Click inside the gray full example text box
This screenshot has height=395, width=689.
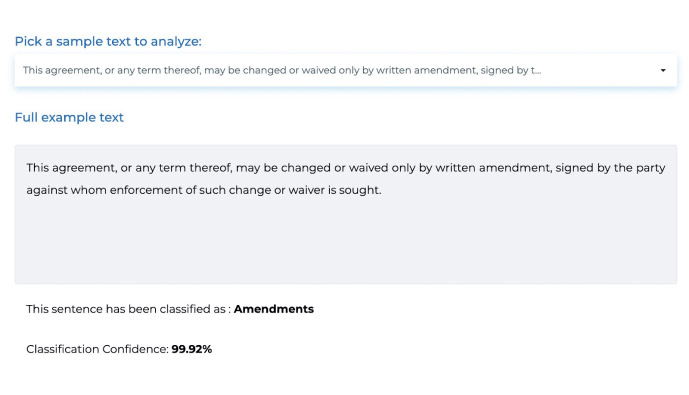[x=345, y=214]
